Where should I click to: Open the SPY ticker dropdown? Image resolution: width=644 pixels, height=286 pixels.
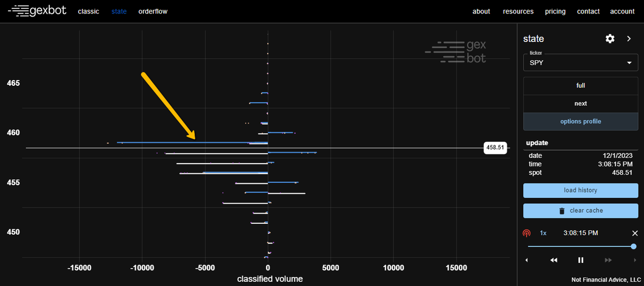point(581,62)
